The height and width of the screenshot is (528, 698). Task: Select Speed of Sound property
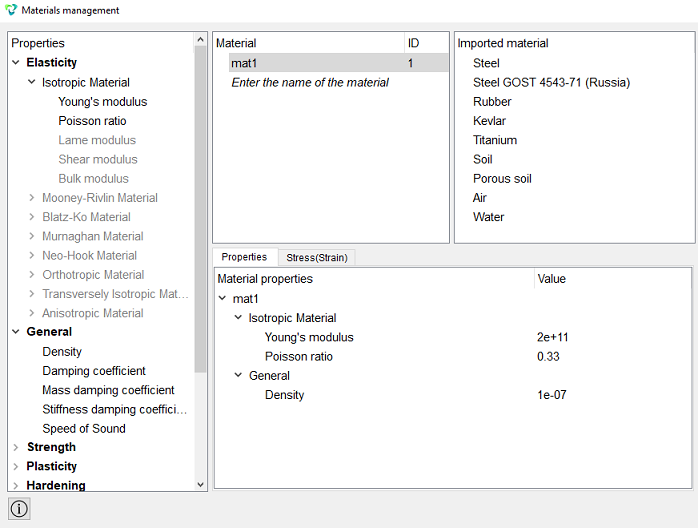tap(84, 428)
